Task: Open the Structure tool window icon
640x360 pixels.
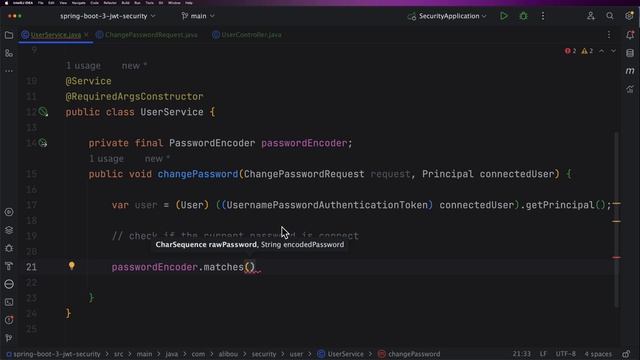Action: pos(9,53)
